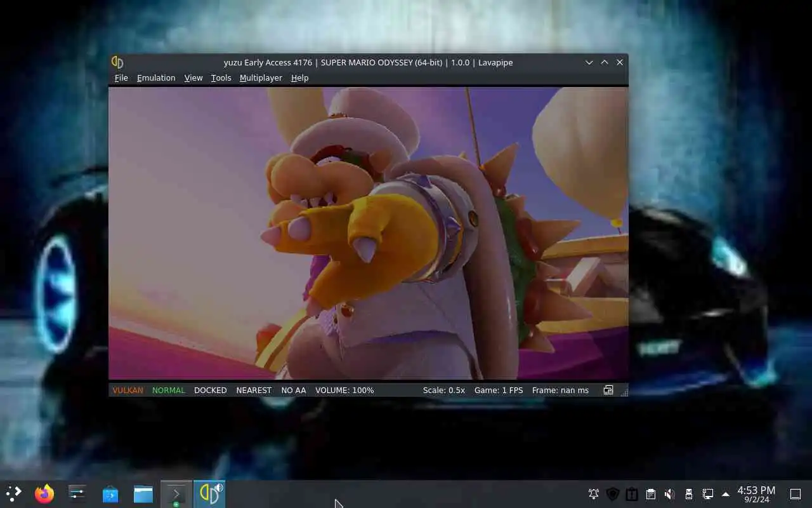Screen dimensions: 812x508
Task: Toggle the NORMAL GPU accuracy setting
Action: (x=168, y=390)
